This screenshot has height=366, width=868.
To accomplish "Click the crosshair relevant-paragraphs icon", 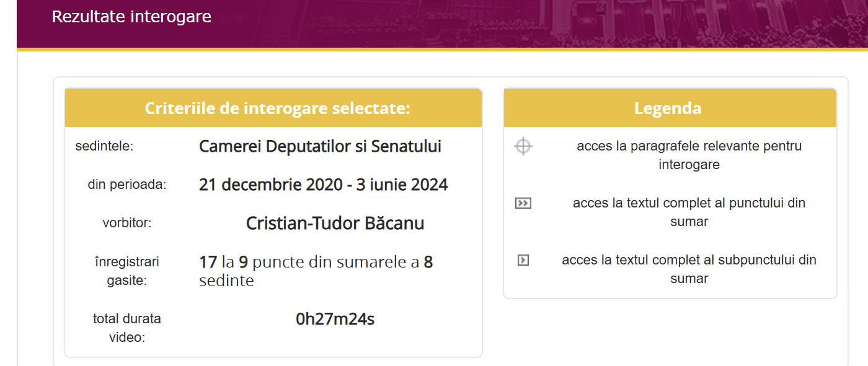I will (x=523, y=147).
